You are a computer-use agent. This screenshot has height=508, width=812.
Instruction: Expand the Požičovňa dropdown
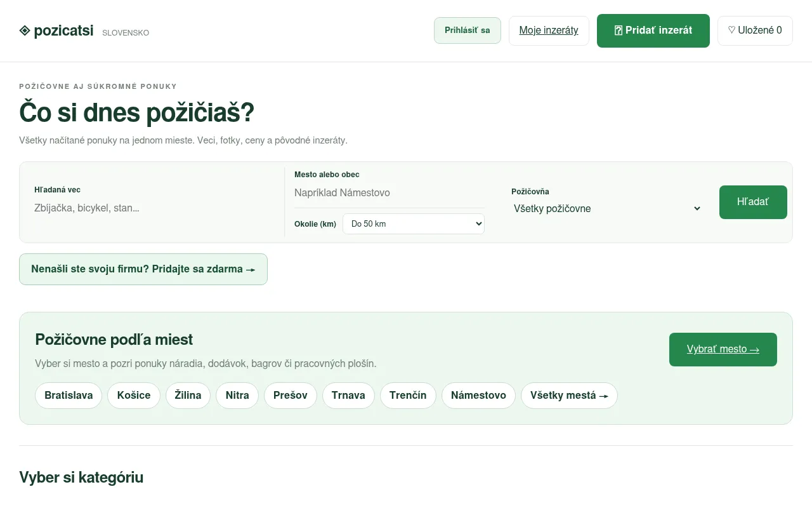coord(608,208)
